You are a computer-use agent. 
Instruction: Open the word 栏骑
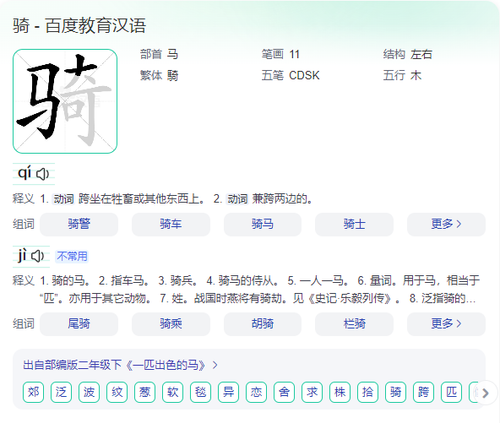[354, 324]
